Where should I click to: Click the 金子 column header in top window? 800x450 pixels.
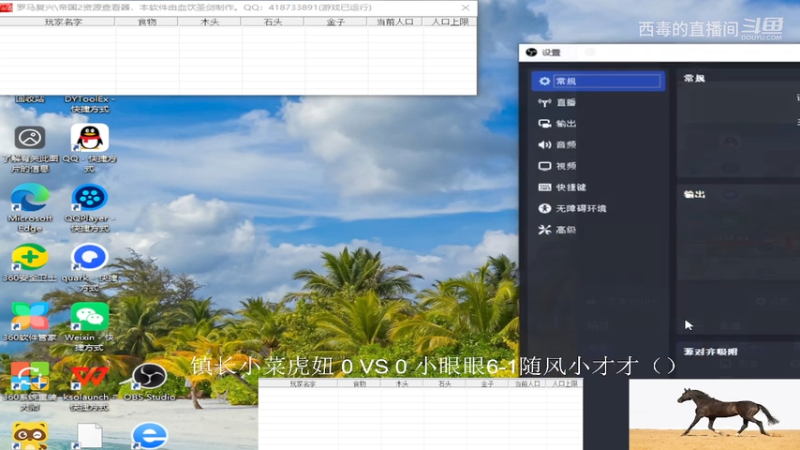(335, 22)
